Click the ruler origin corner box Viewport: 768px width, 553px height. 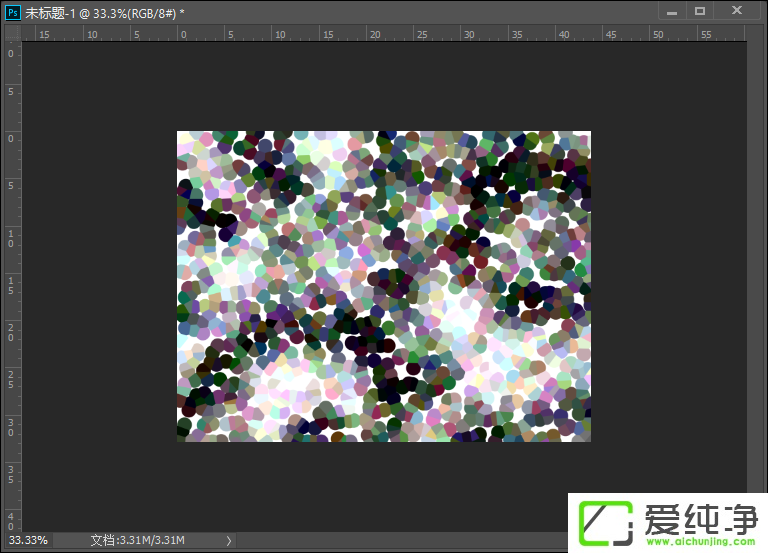11,33
